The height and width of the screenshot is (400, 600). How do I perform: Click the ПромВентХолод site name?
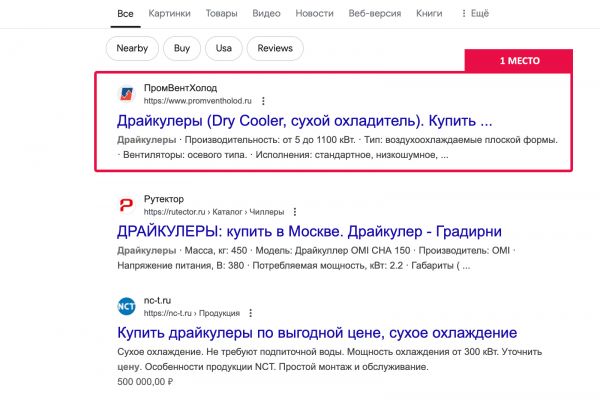click(180, 88)
